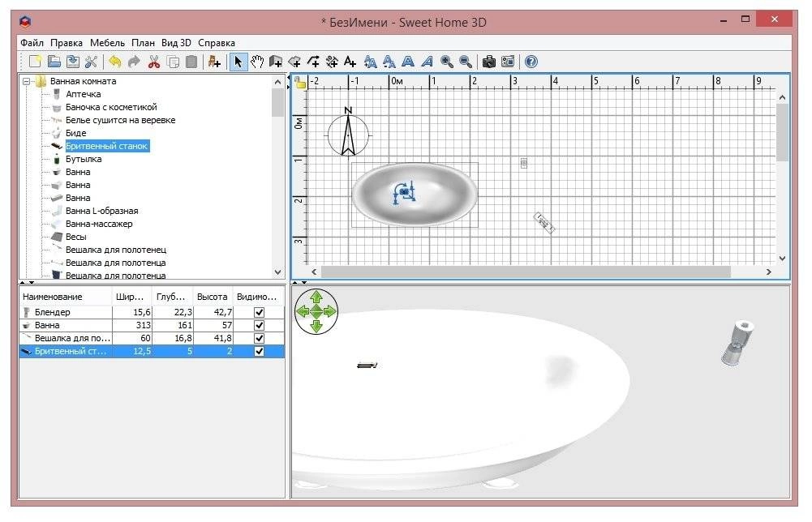
Task: Select Аптечка in the catalog tree
Action: 83,94
